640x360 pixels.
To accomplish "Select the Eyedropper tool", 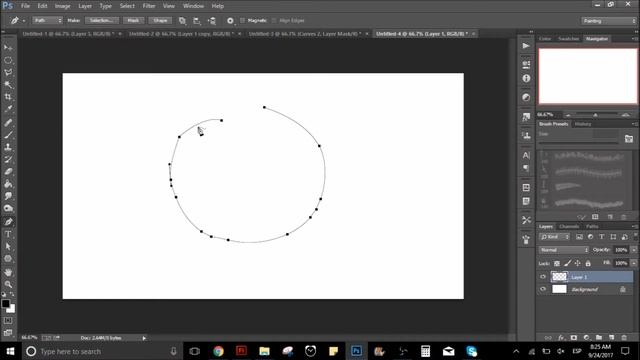I will [8, 109].
